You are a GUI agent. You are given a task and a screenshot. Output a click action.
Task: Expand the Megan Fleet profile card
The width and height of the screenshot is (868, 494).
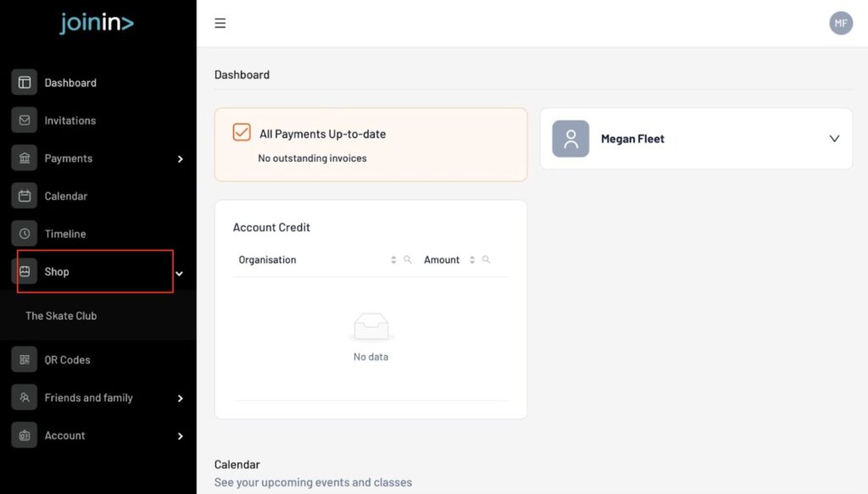pyautogui.click(x=834, y=139)
